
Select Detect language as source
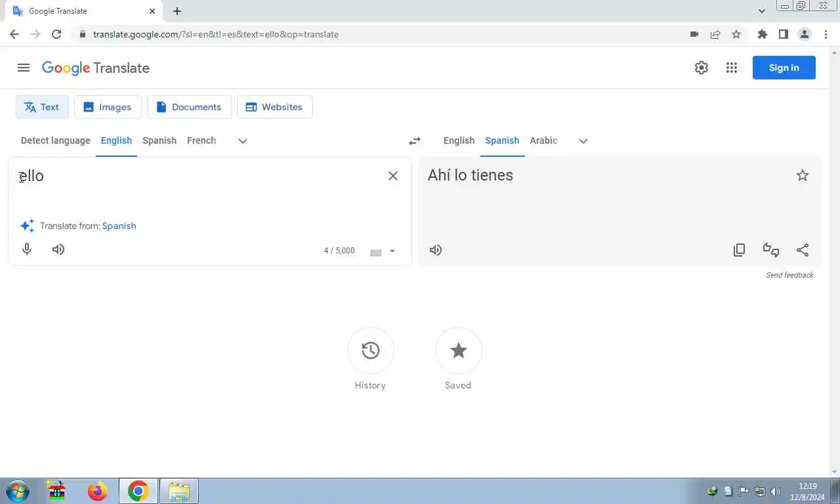point(56,140)
